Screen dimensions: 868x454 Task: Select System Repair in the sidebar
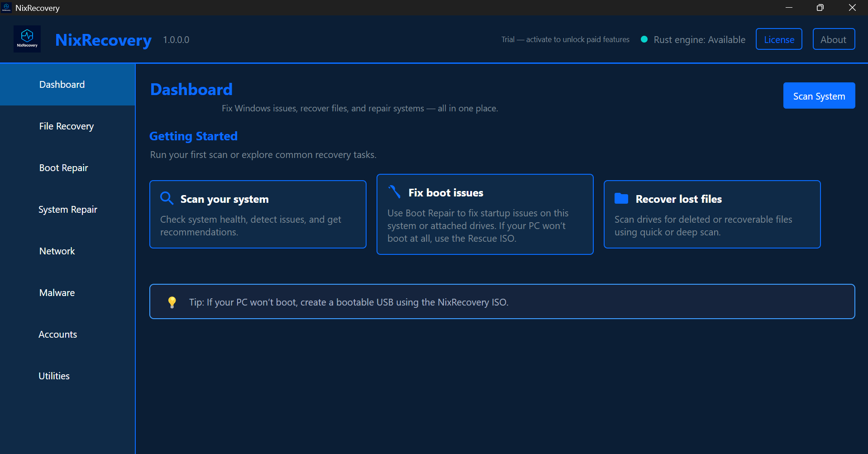67,210
